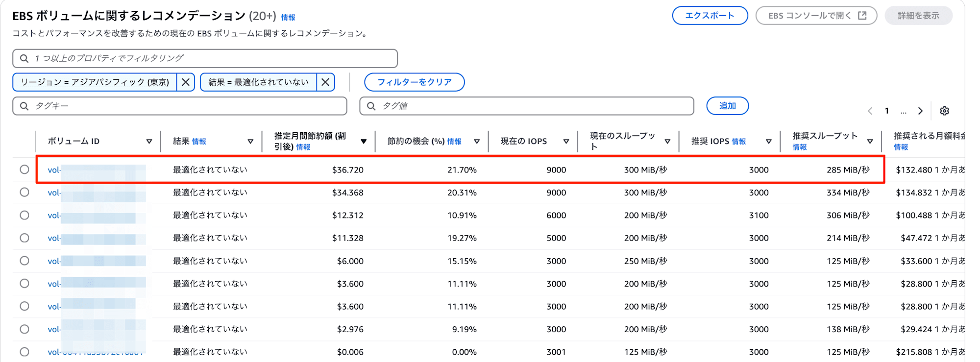Screen dimensions: 980x362
Task: Open 情報 link under 推奨スループット header
Action: pyautogui.click(x=800, y=147)
